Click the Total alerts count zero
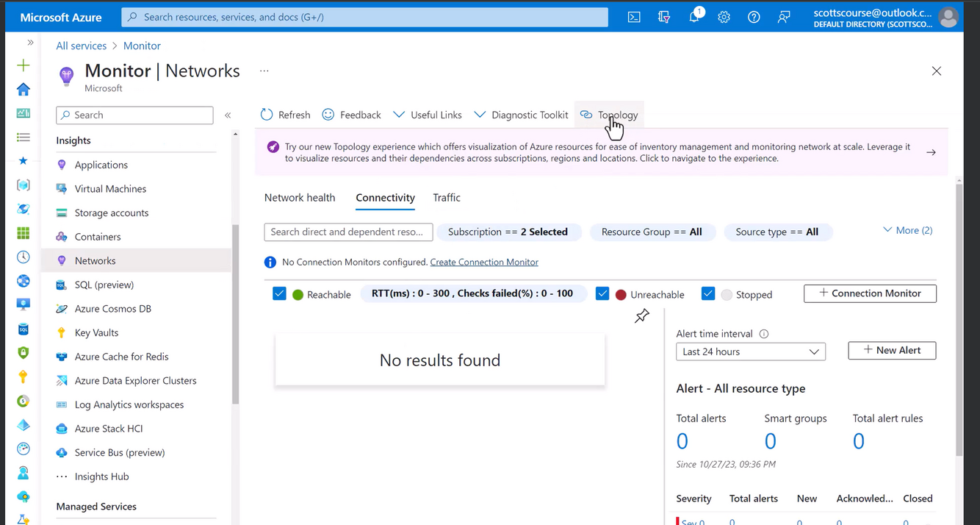980x525 pixels. [x=682, y=441]
